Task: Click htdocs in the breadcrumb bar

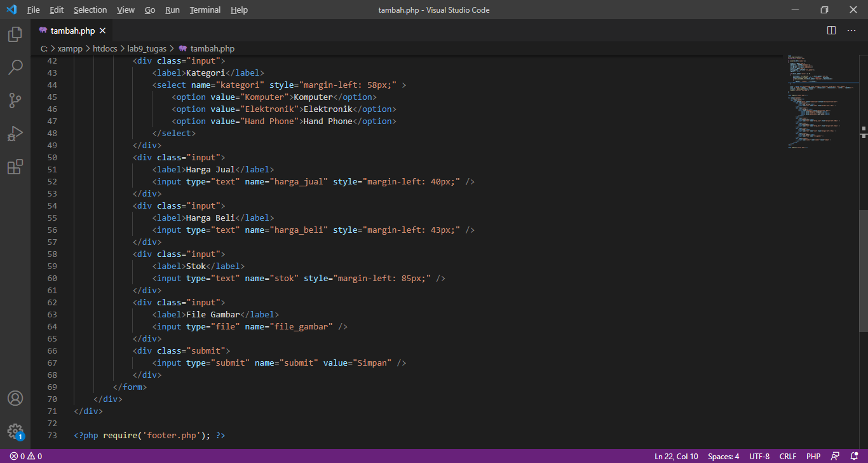Action: [x=105, y=48]
